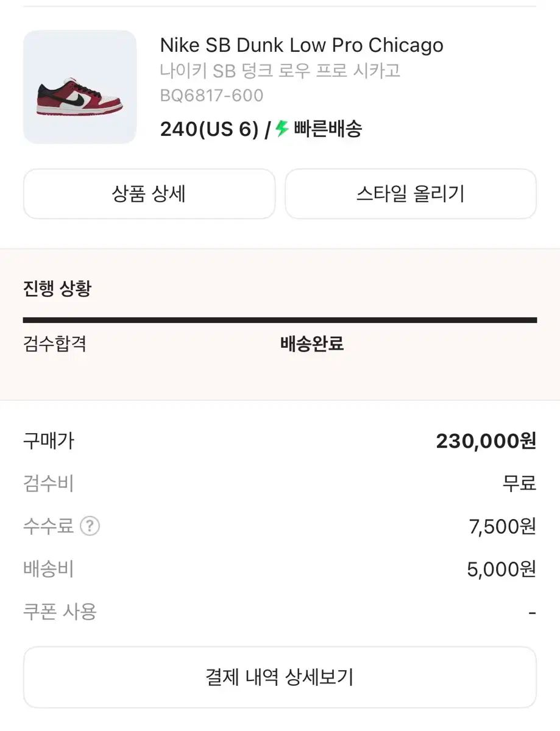The width and height of the screenshot is (560, 731).
Task: Tap the 230,000원 purchase price
Action: (x=486, y=441)
